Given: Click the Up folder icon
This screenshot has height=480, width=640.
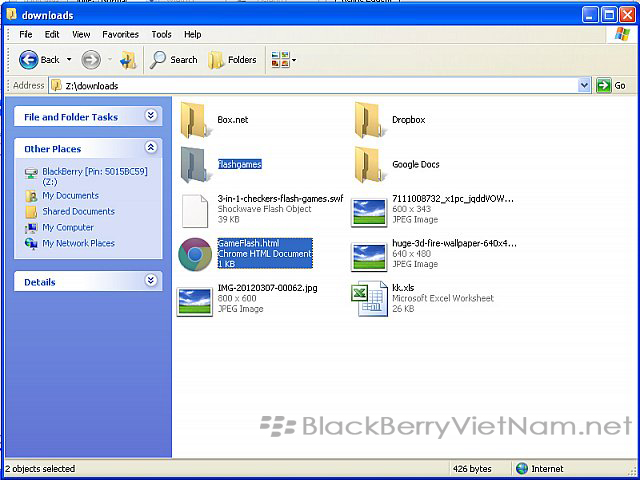Looking at the screenshot, I should pos(128,60).
